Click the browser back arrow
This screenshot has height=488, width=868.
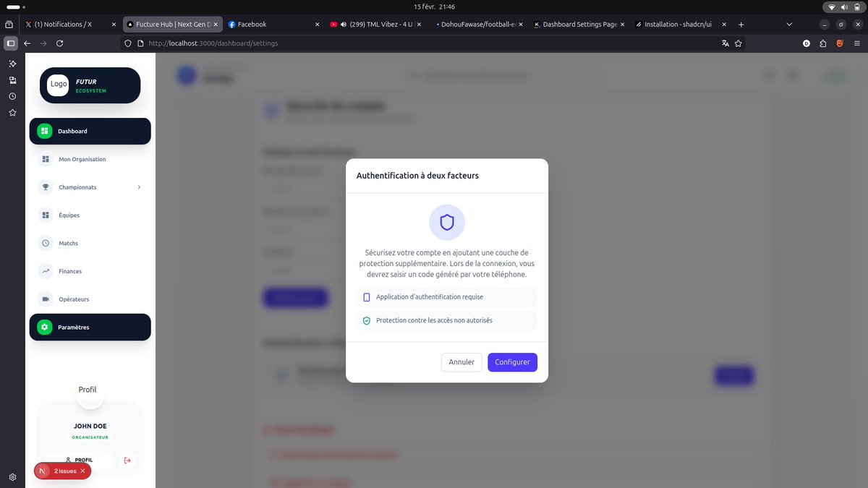pos(27,43)
